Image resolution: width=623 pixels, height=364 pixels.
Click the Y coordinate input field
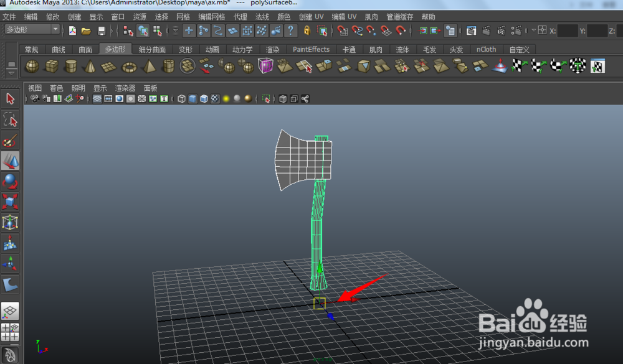[x=597, y=30]
